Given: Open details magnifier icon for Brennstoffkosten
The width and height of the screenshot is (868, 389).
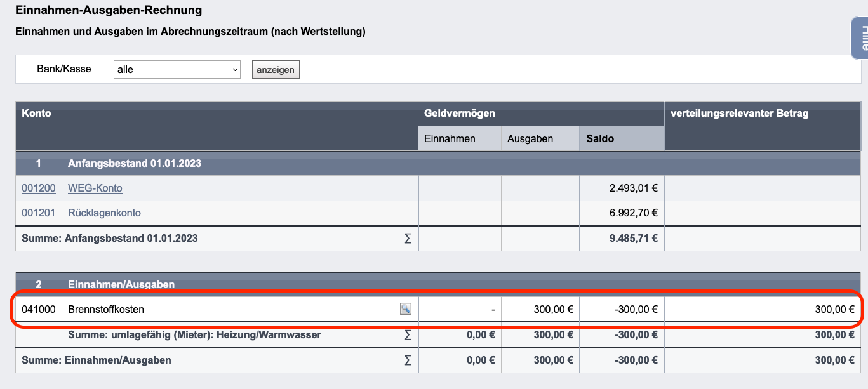Looking at the screenshot, I should coord(405,309).
